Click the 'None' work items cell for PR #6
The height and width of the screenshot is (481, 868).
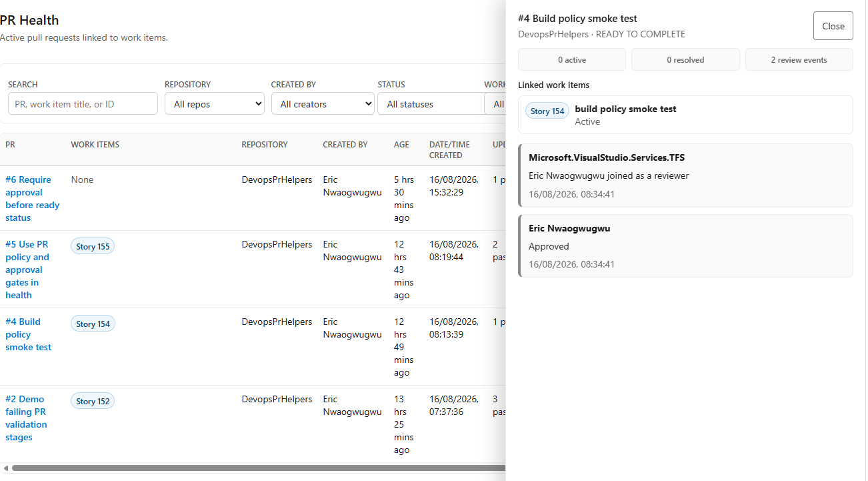(82, 179)
